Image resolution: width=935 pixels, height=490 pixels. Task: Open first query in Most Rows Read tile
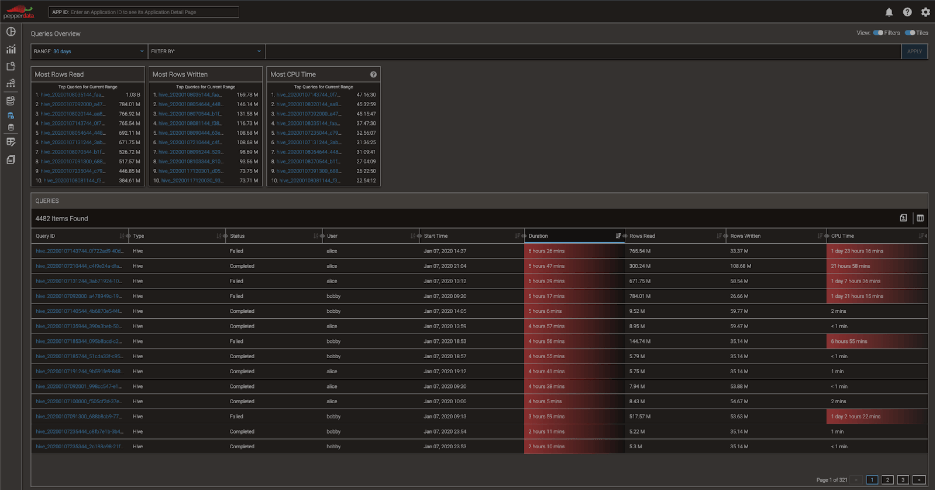[72, 95]
